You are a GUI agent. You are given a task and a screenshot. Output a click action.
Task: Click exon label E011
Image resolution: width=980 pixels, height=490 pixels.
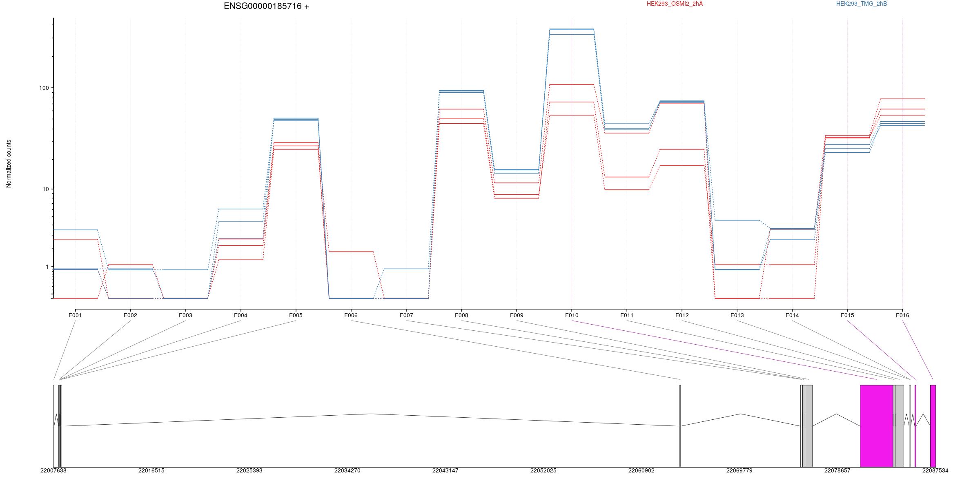pyautogui.click(x=627, y=315)
